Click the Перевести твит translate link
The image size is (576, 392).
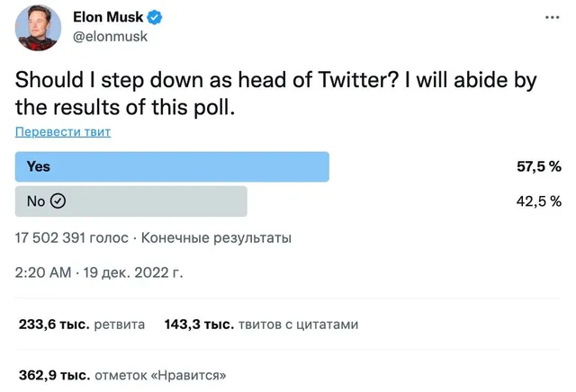[x=63, y=131]
